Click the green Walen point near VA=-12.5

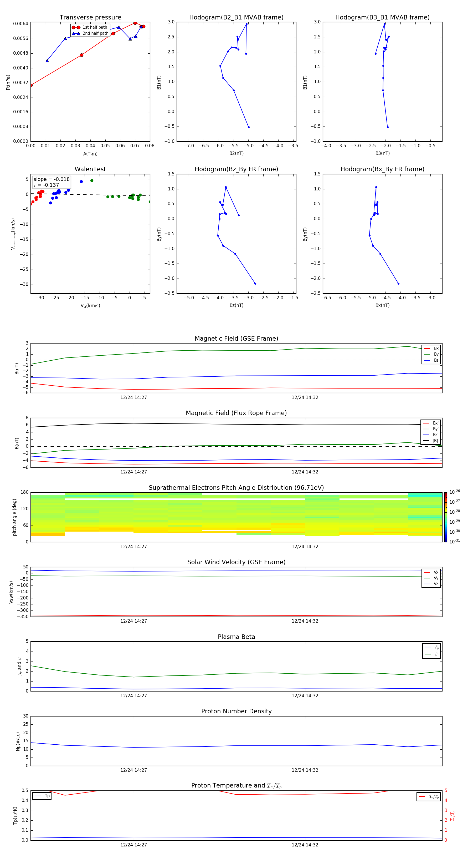point(92,181)
